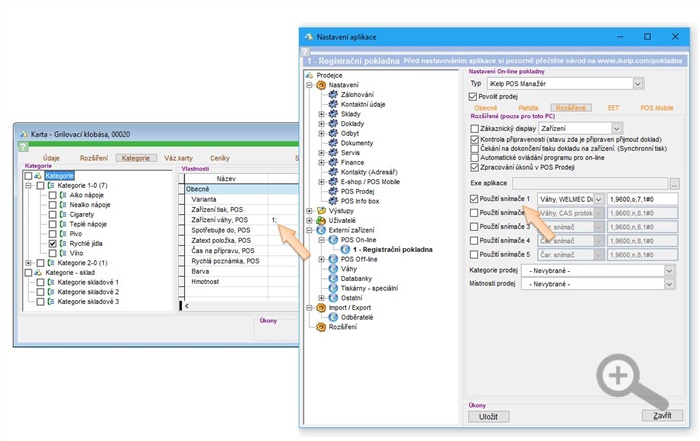Switch to the Obecné tab
The width and height of the screenshot is (700, 441).
(x=485, y=108)
